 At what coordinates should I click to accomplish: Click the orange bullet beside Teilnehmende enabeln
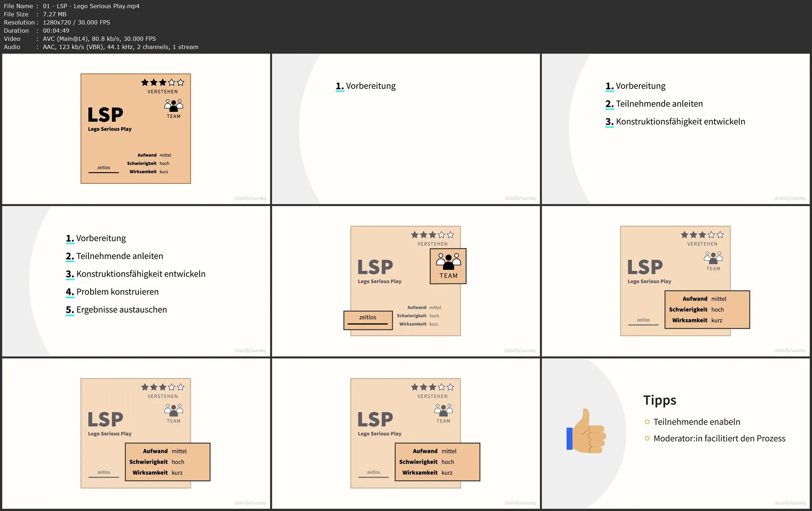(647, 422)
